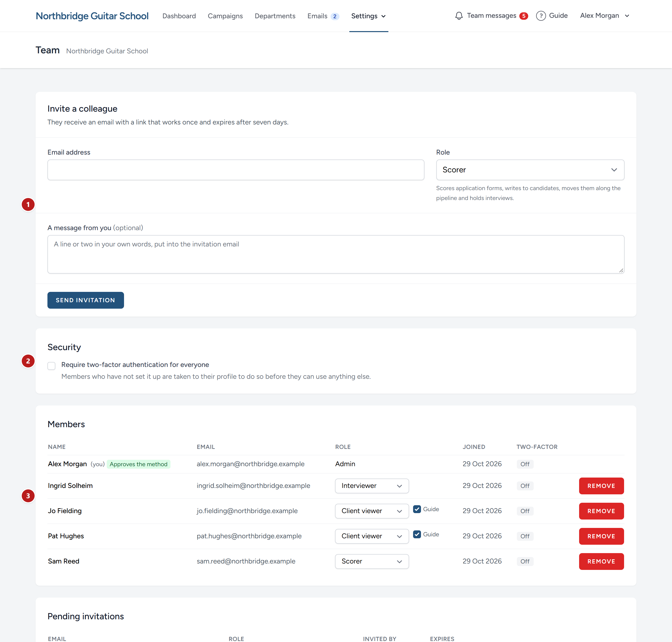672x642 pixels.
Task: Remove Sam Reed from the team
Action: pos(601,561)
